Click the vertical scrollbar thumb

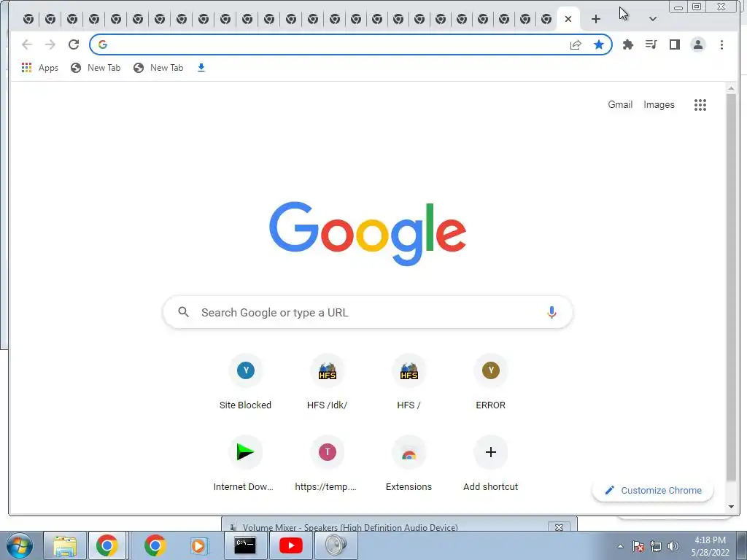731,287
